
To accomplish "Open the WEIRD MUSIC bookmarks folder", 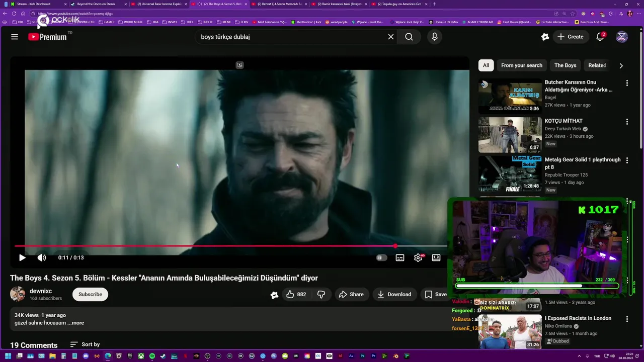I will pyautogui.click(x=131, y=22).
